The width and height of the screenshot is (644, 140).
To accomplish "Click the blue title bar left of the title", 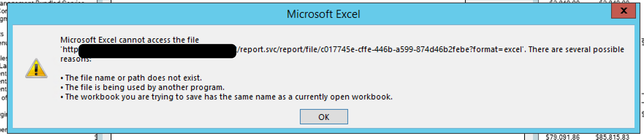I will pyautogui.click(x=146, y=14).
